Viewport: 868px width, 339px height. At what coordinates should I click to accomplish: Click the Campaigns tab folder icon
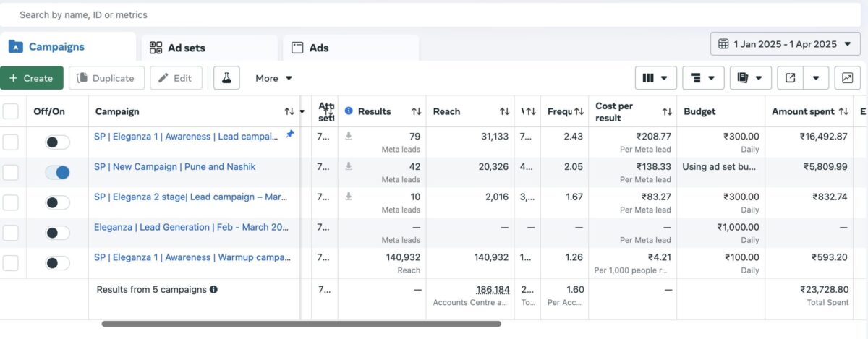(15, 46)
